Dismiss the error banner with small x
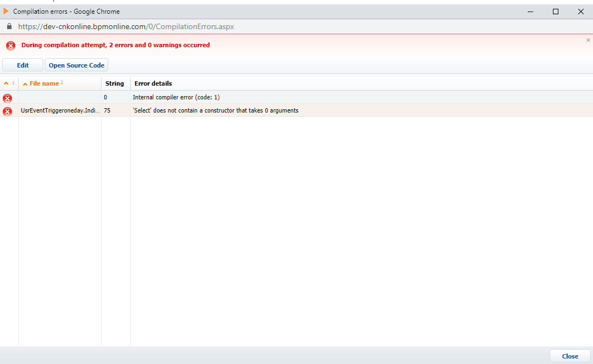593x364 pixels. click(x=588, y=40)
